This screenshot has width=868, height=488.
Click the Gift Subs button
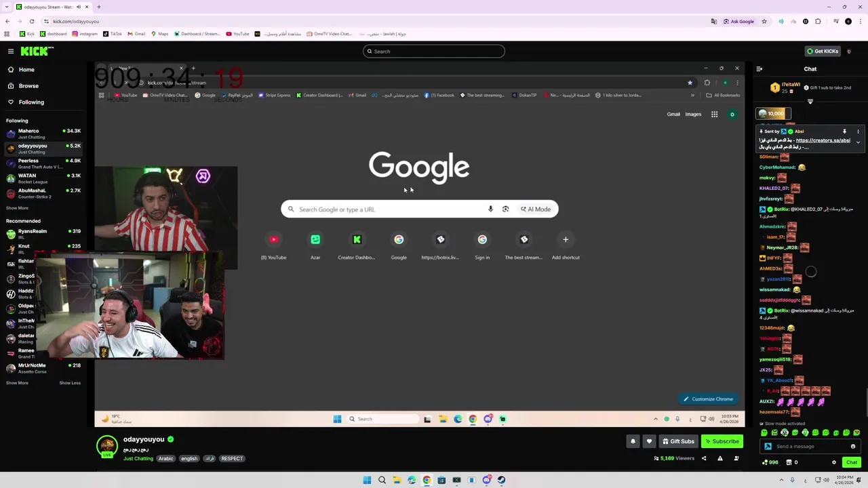click(678, 441)
